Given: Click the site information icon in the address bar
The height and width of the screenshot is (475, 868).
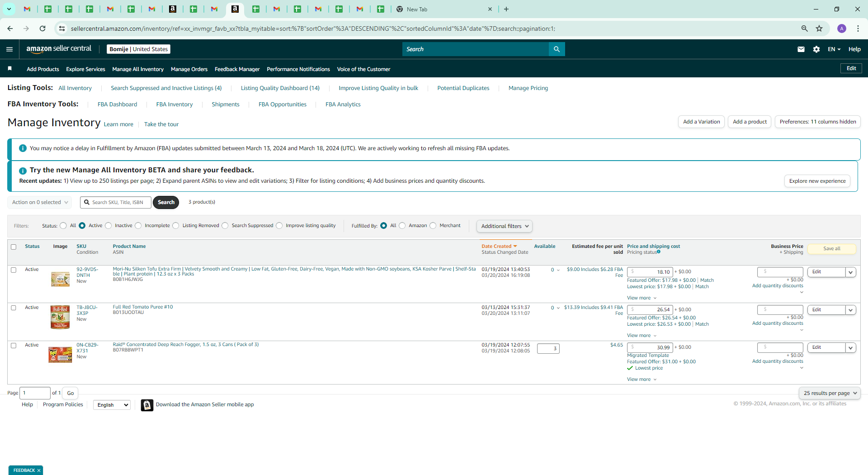Looking at the screenshot, I should 62,28.
